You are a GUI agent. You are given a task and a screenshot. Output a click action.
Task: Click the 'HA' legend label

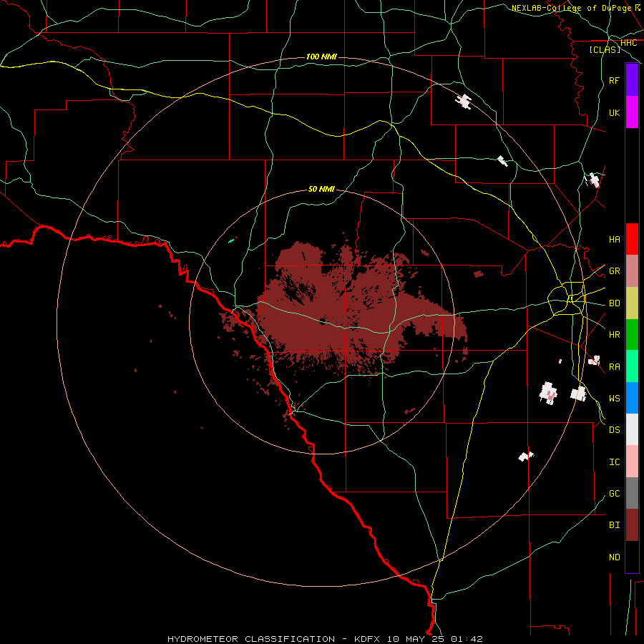pos(614,239)
